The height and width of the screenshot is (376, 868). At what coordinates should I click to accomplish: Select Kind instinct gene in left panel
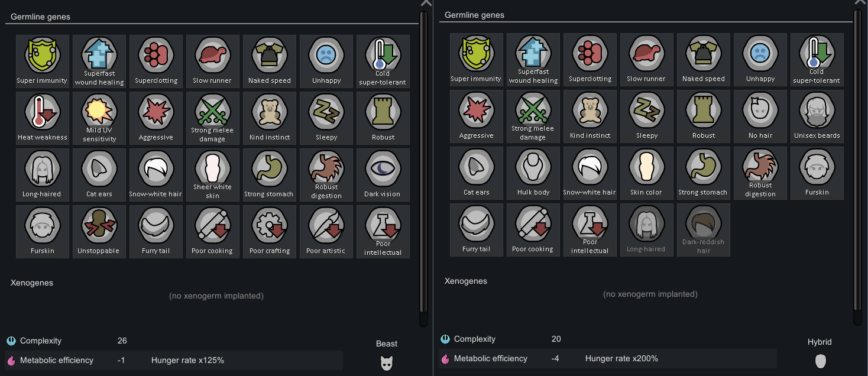(x=270, y=118)
